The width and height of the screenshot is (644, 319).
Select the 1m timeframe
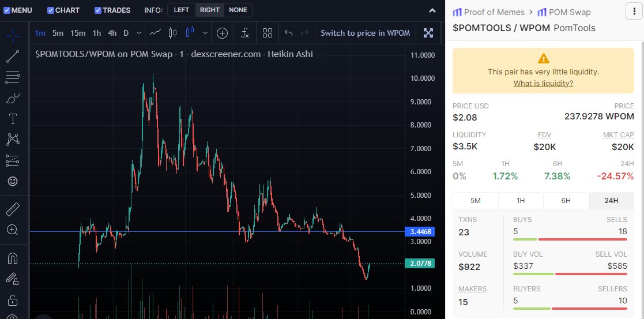pos(40,33)
